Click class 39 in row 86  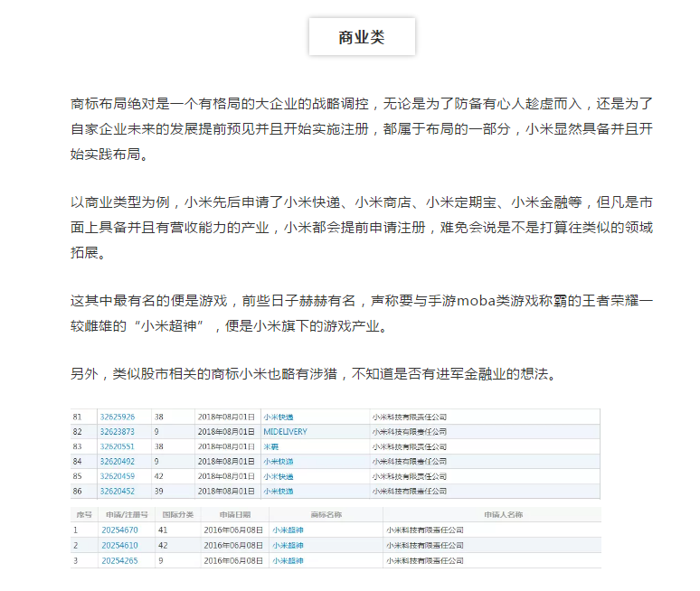pos(159,491)
